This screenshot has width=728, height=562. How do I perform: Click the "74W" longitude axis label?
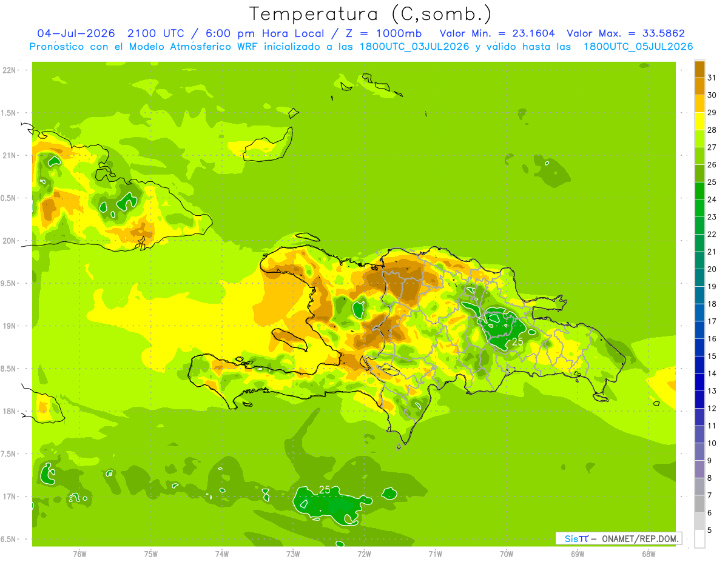(221, 554)
